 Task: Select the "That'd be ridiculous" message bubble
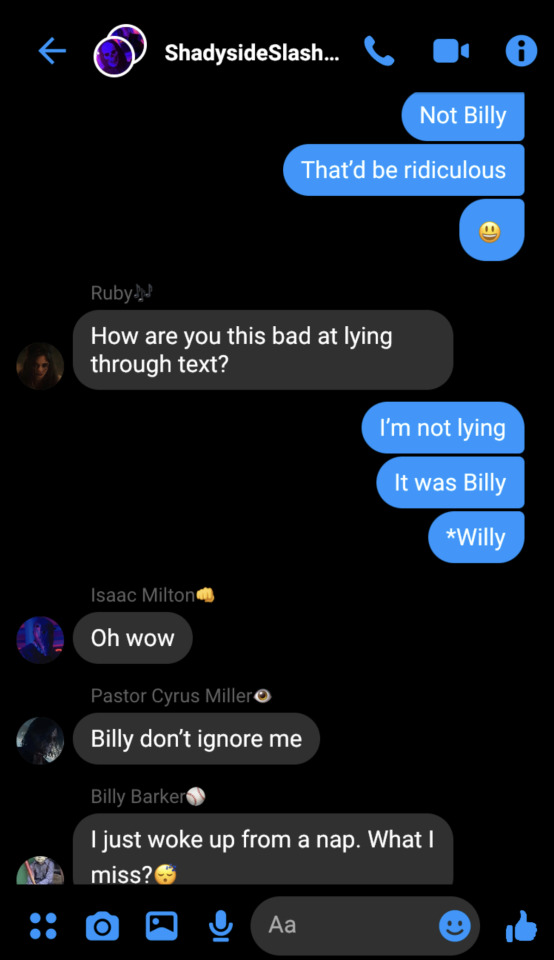[x=403, y=170]
